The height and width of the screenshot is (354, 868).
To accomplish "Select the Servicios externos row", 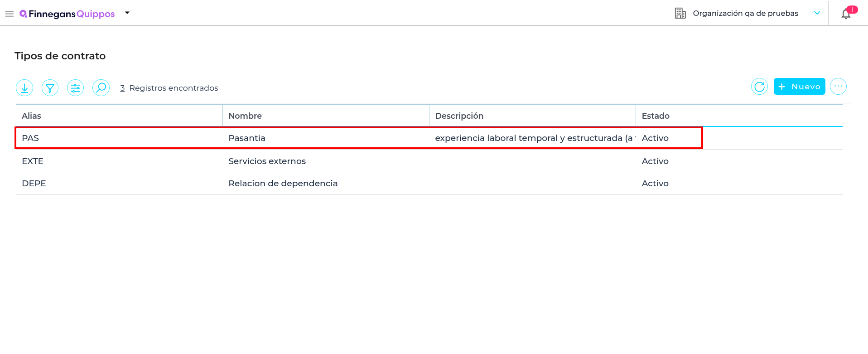I will coord(267,161).
